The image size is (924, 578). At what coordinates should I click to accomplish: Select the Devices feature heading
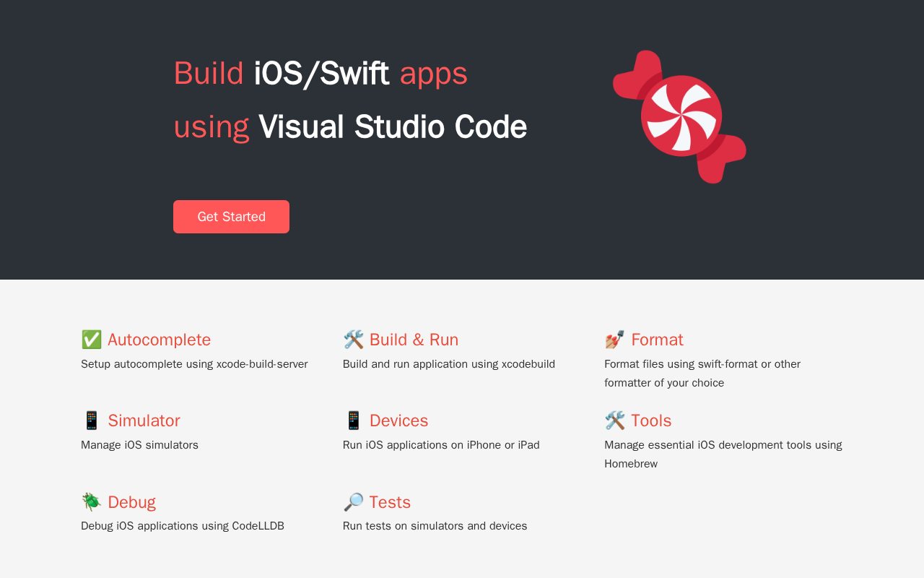(398, 420)
